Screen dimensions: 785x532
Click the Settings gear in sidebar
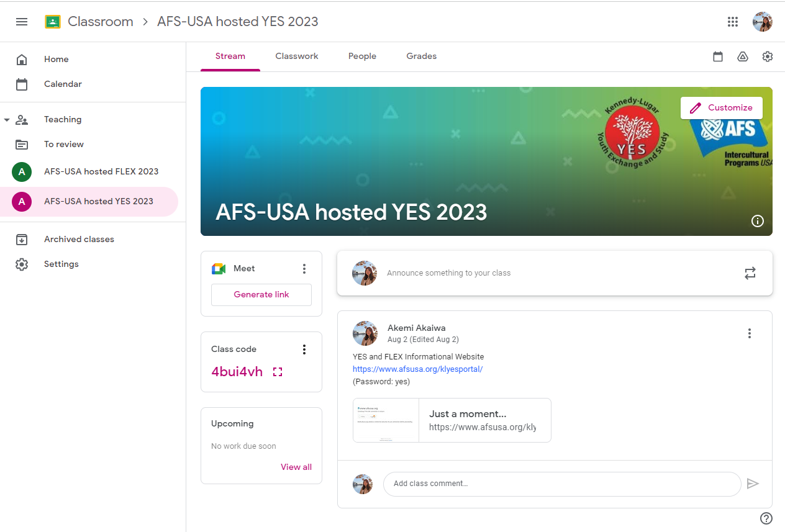pos(22,264)
